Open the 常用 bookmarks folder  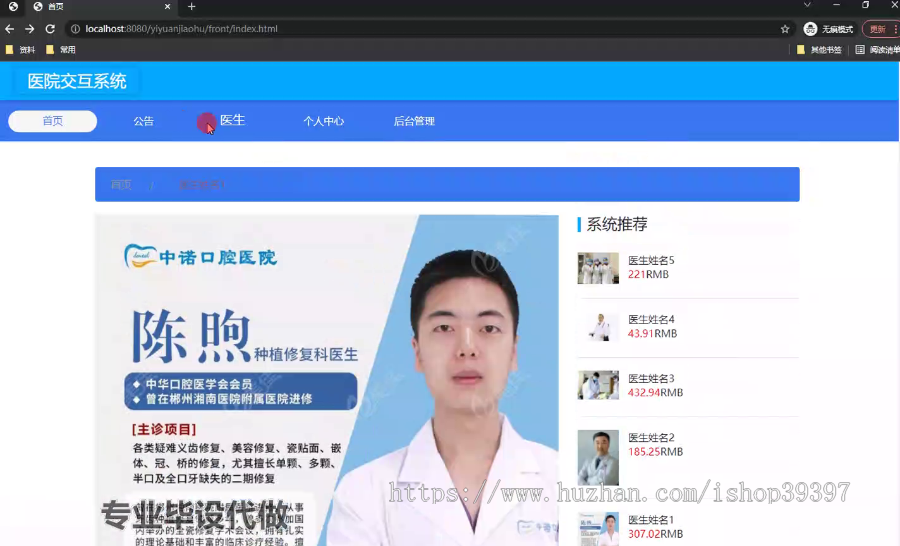(x=61, y=50)
